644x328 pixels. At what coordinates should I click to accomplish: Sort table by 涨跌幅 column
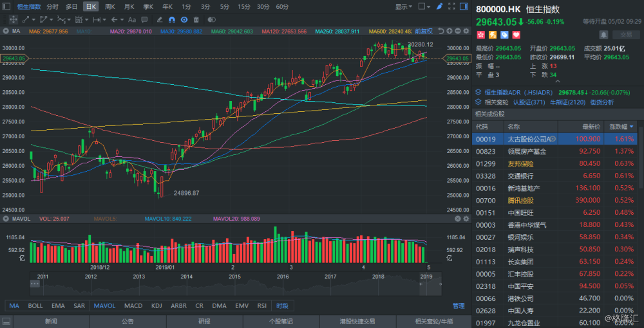pyautogui.click(x=621, y=127)
